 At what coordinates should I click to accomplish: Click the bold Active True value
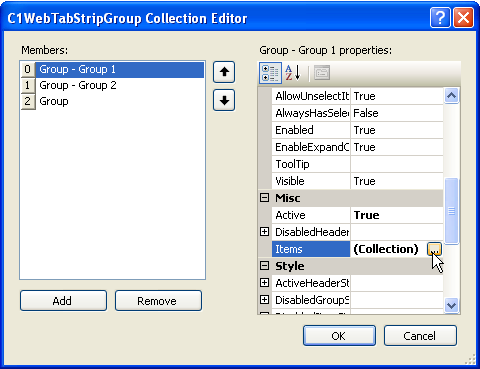[397, 215]
